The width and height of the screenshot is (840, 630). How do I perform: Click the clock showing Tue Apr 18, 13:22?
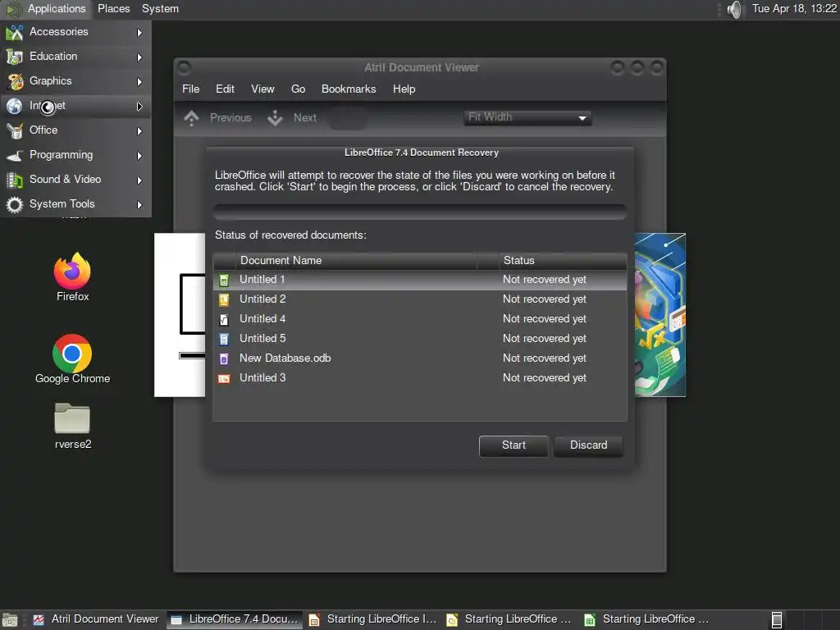pyautogui.click(x=794, y=9)
